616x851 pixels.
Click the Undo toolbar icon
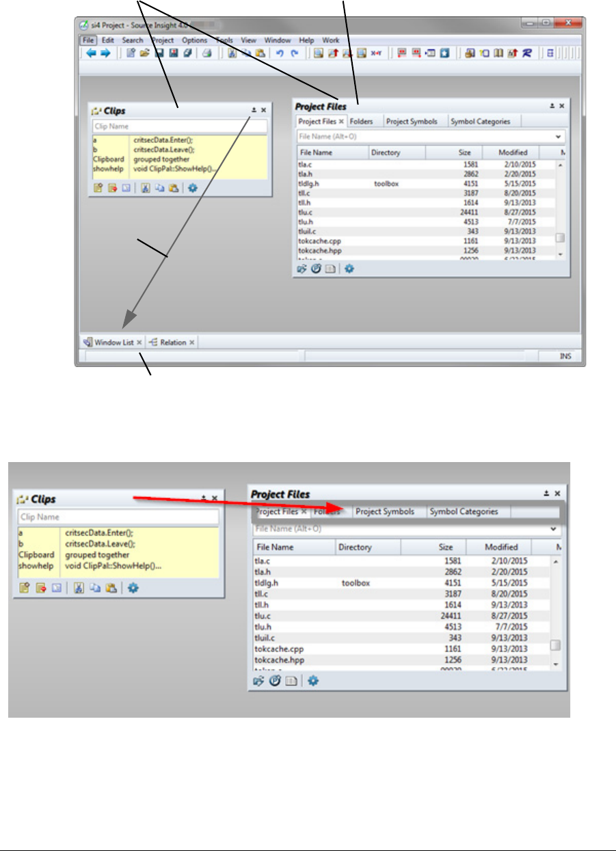click(280, 53)
